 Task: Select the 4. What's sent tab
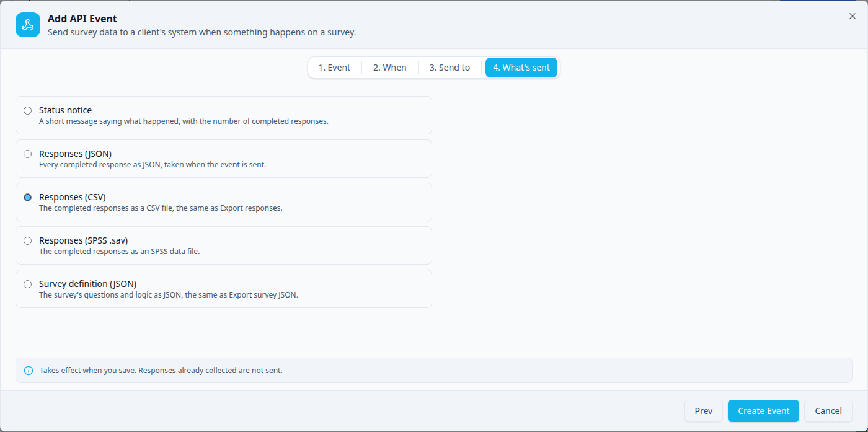[521, 68]
